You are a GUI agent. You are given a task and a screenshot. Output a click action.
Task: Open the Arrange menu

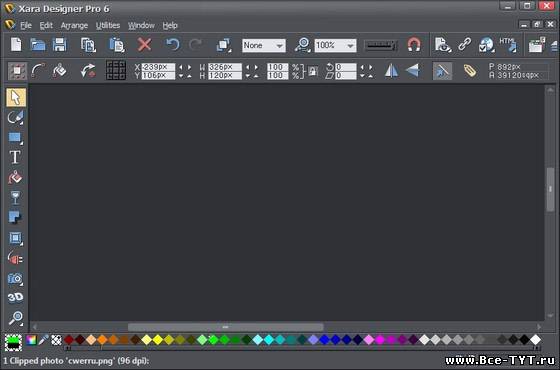tap(74, 26)
